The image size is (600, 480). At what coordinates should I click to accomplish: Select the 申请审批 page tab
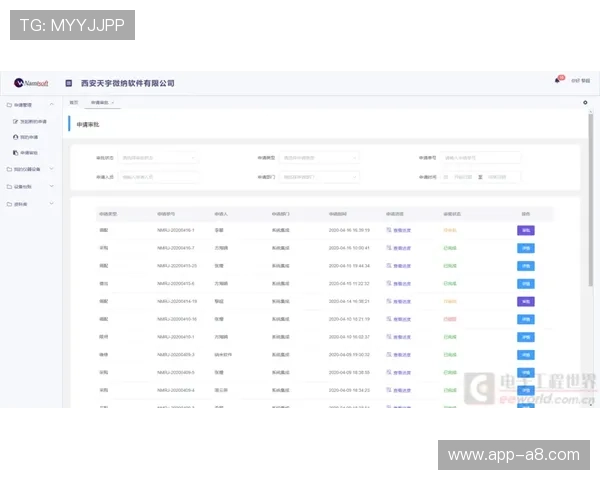(100, 103)
